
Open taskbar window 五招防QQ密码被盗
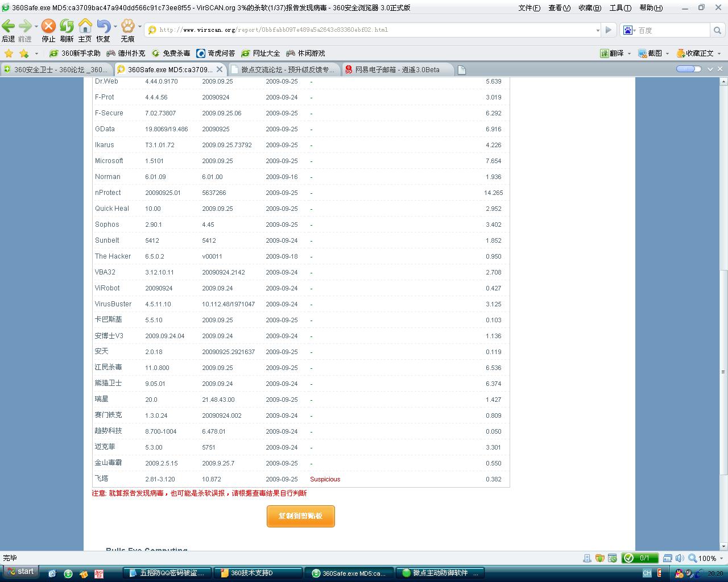click(167, 573)
